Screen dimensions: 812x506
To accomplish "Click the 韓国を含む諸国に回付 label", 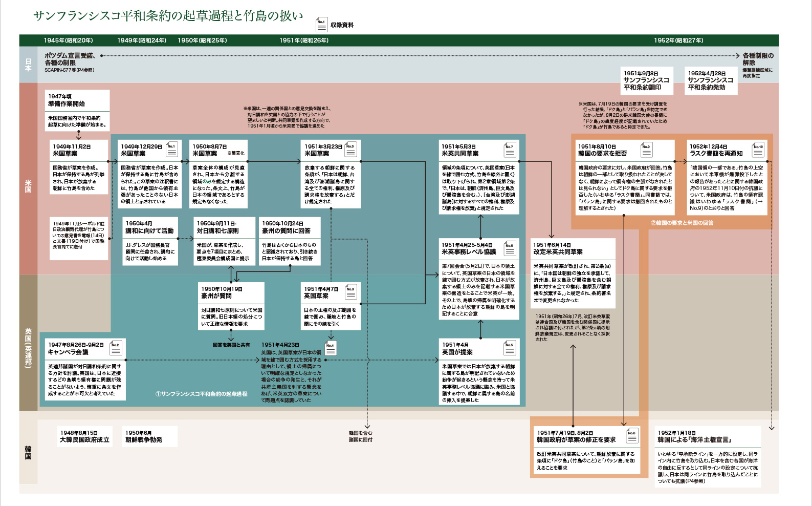I will [x=361, y=436].
